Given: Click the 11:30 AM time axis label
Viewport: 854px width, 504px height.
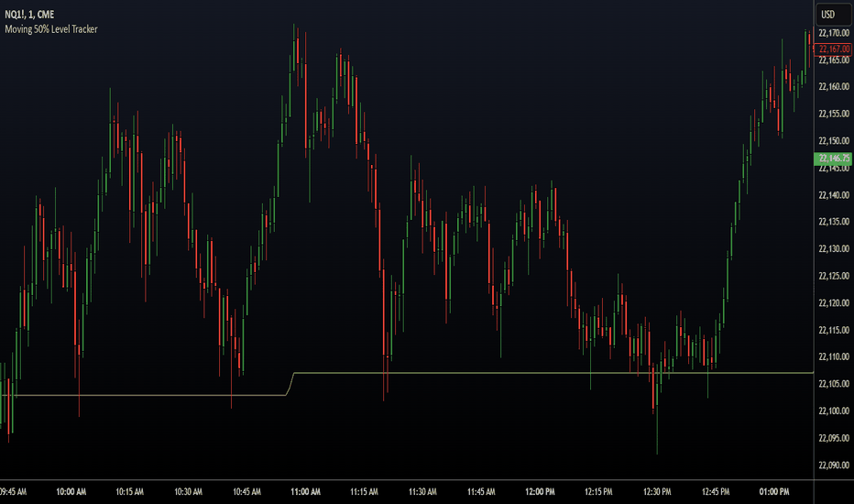Looking at the screenshot, I should tap(422, 491).
